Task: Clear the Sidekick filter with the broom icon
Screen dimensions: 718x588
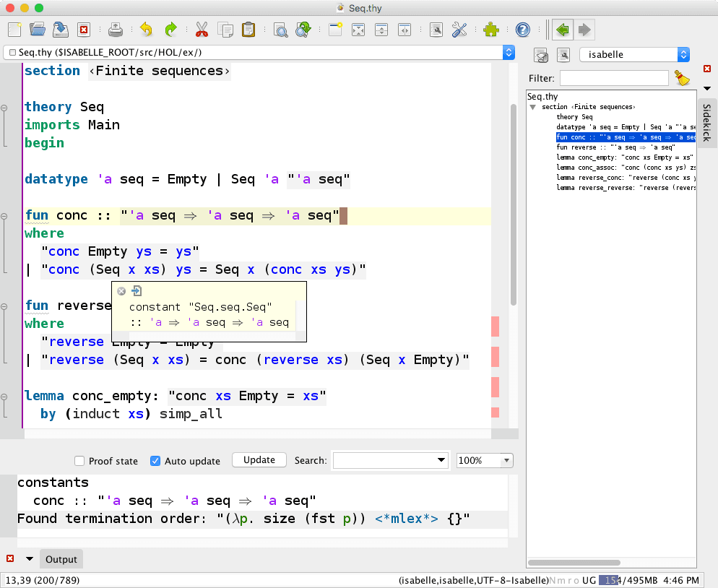Action: 682,77
